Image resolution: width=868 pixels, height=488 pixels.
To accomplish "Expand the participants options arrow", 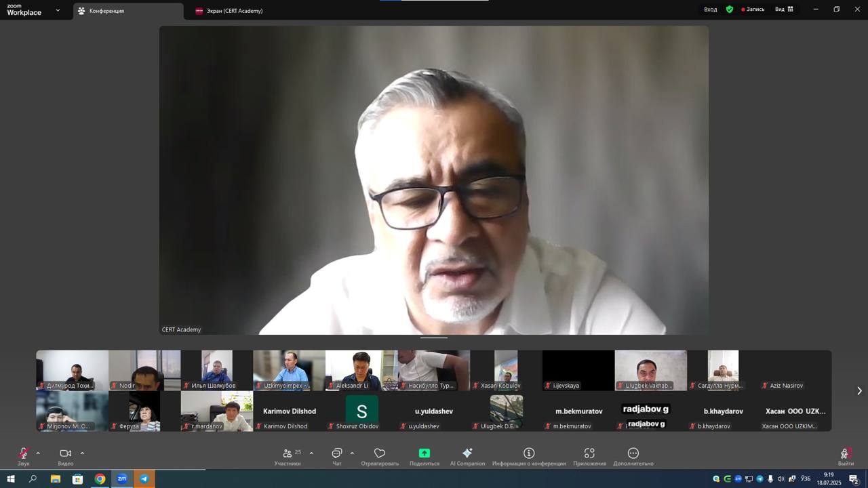I will tap(311, 453).
